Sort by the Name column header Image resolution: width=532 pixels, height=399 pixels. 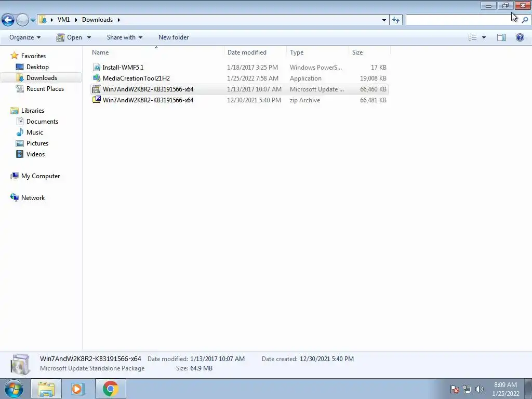coord(157,52)
